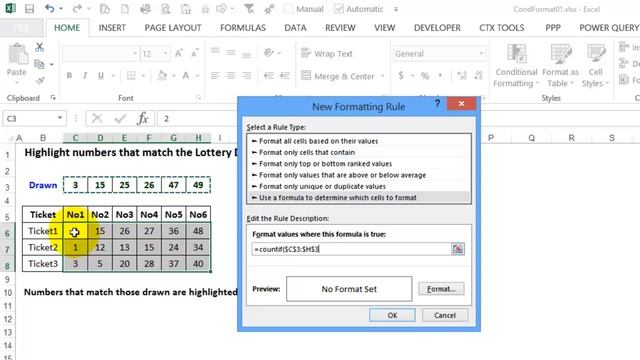640x360 pixels.
Task: Switch to the PAGE LAYOUT tab
Action: click(173, 28)
